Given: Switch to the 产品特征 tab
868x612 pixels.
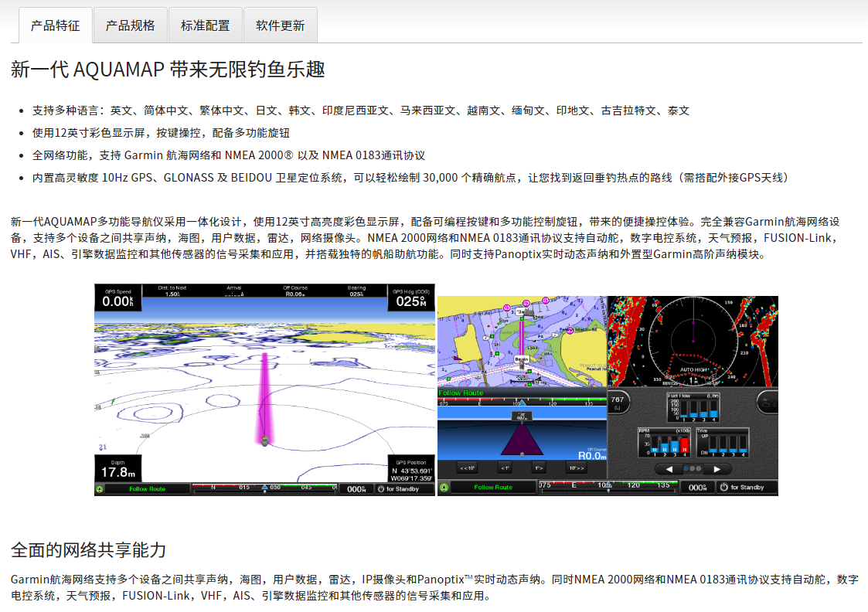Looking at the screenshot, I should pos(56,25).
